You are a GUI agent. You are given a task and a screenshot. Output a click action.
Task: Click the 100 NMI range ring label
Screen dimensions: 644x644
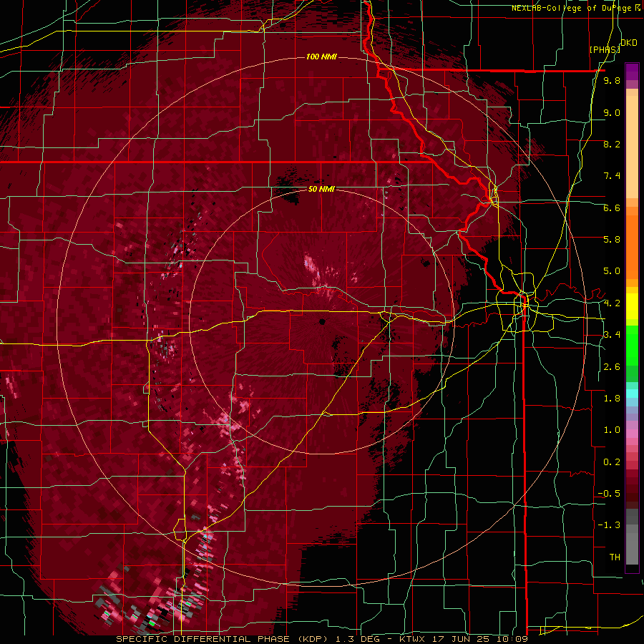point(321,57)
